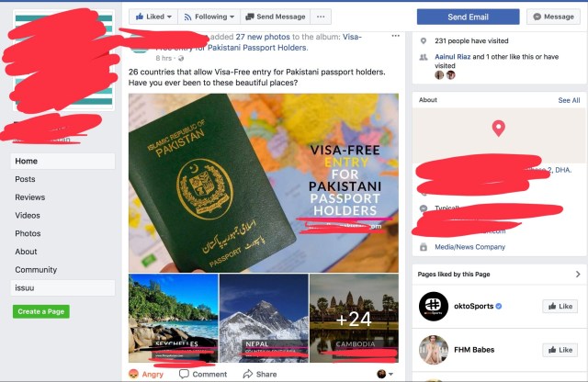Open the Liked dropdown

coord(153,17)
